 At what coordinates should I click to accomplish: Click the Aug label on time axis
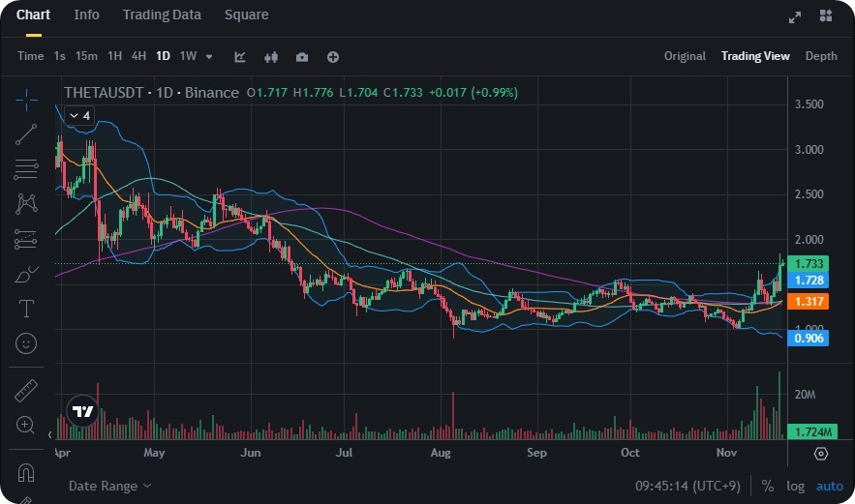coord(441,453)
